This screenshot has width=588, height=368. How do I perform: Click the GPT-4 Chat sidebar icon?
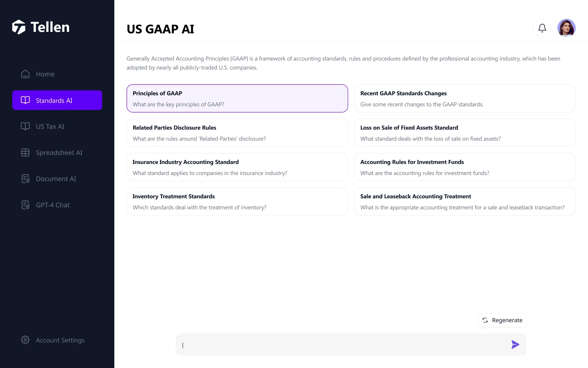[25, 205]
